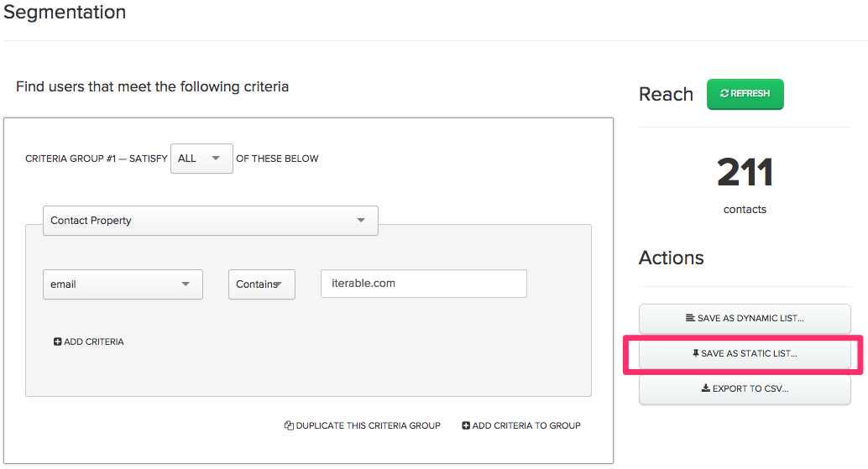
Task: Click the list icon on Save as Dynamic List
Action: [690, 318]
